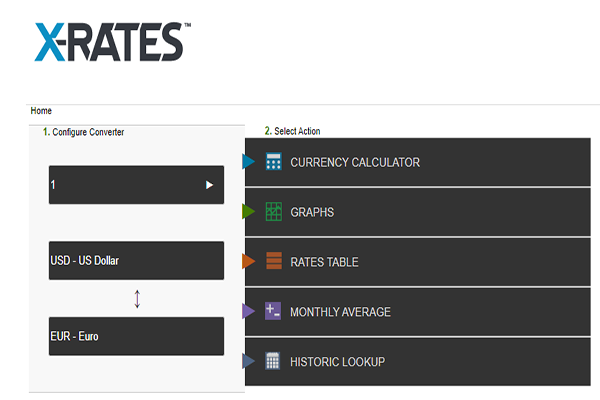
Task: Swap currencies using the up-down arrow icon
Action: coord(137,298)
